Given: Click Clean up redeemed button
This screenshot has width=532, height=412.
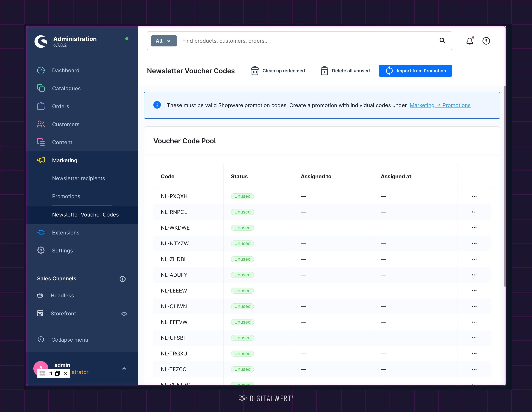Looking at the screenshot, I should click(278, 71).
